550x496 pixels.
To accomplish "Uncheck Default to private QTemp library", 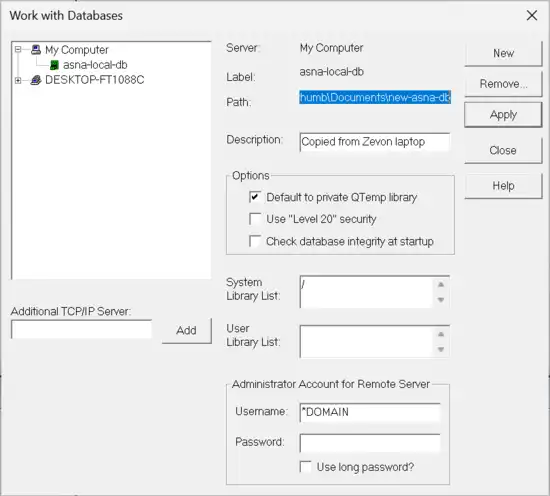I will point(255,197).
